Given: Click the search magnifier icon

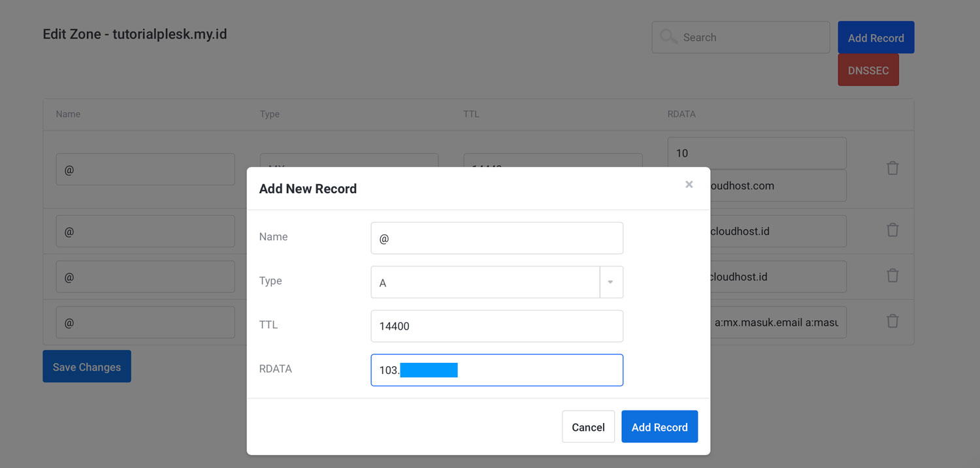Looking at the screenshot, I should (x=668, y=37).
